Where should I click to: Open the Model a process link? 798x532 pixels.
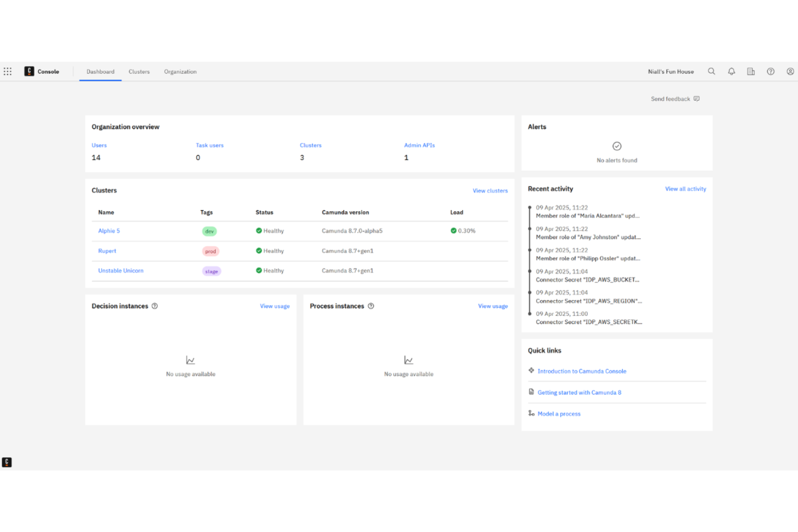(x=559, y=414)
